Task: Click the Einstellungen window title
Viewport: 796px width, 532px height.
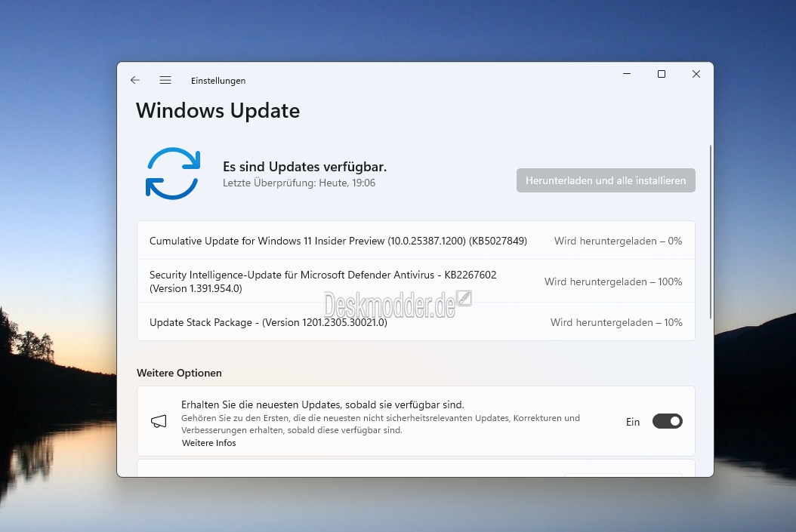Action: 218,81
